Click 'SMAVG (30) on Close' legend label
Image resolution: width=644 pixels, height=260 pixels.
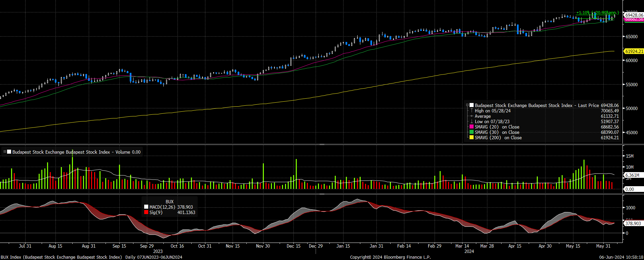coord(497,132)
